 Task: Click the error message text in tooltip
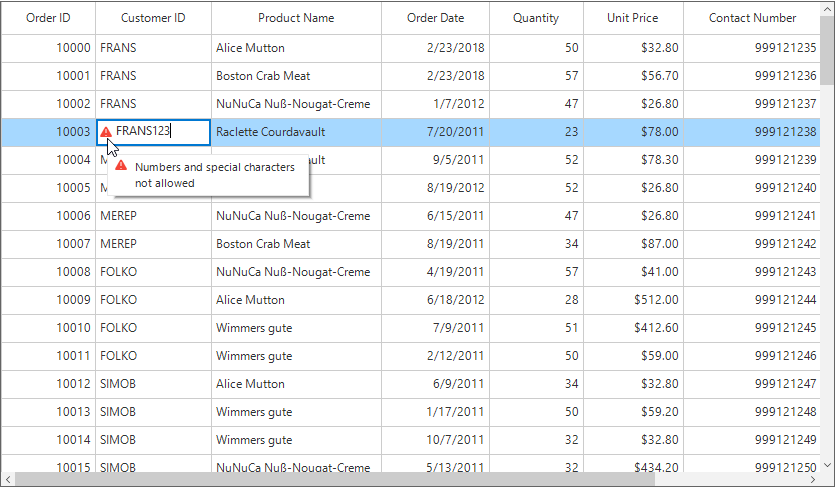[215, 175]
